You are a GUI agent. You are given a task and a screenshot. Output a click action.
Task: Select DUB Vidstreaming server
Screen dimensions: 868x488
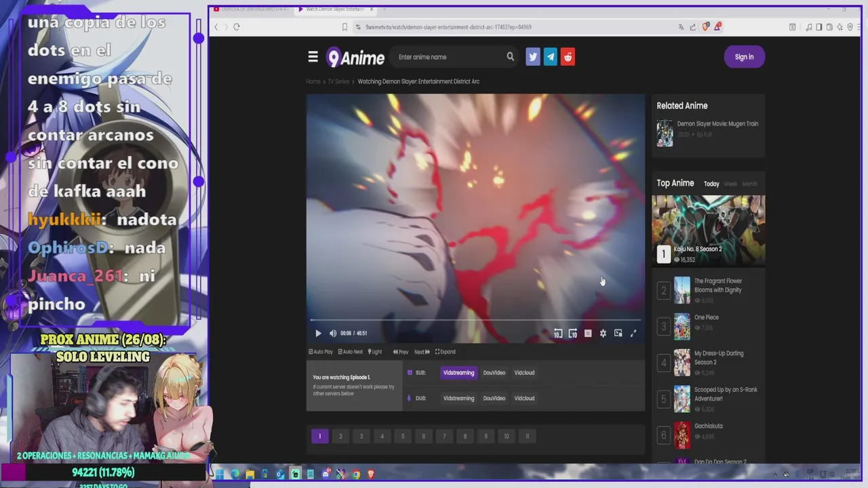458,399
